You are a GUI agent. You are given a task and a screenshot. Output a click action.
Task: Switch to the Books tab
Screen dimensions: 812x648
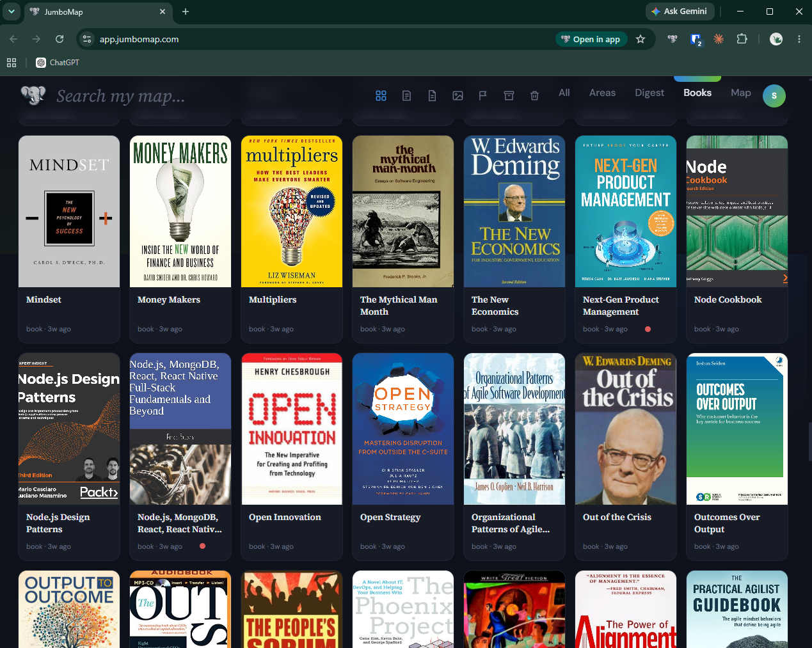pyautogui.click(x=697, y=93)
